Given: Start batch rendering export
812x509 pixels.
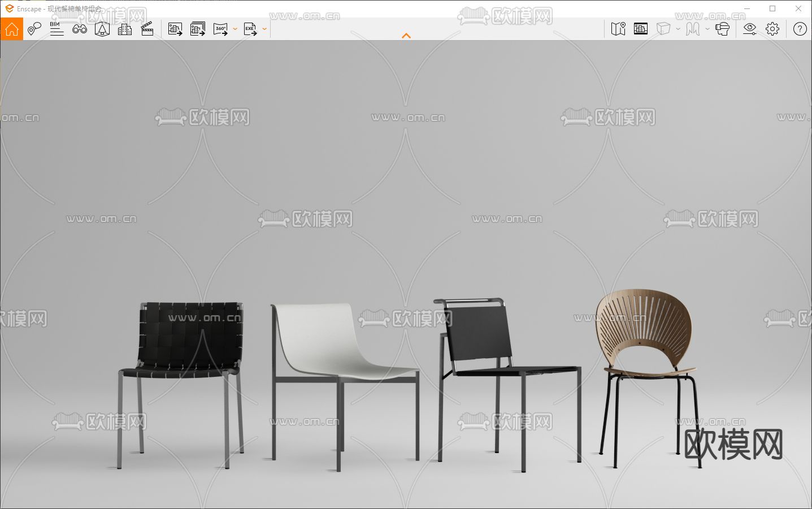Looking at the screenshot, I should pyautogui.click(x=198, y=29).
